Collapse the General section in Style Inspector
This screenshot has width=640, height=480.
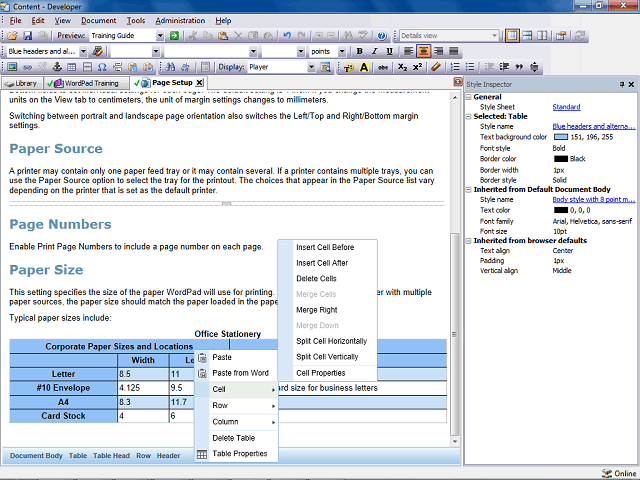(x=469, y=97)
